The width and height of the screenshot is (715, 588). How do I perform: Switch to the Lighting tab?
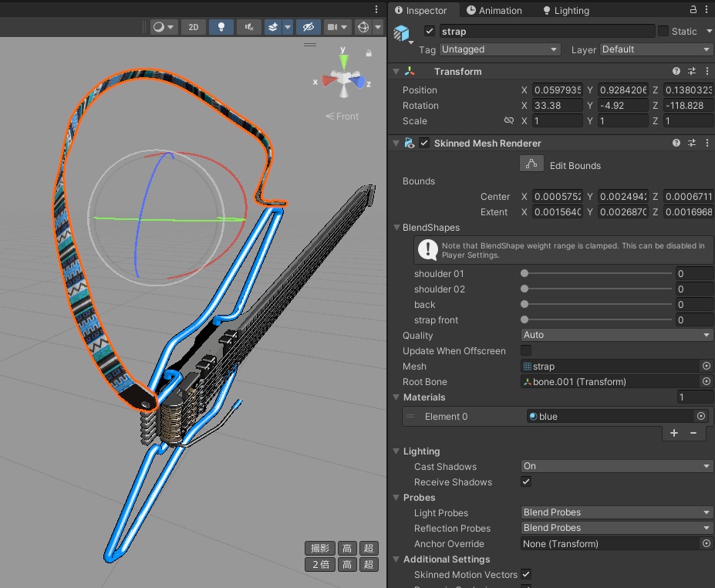tap(566, 10)
